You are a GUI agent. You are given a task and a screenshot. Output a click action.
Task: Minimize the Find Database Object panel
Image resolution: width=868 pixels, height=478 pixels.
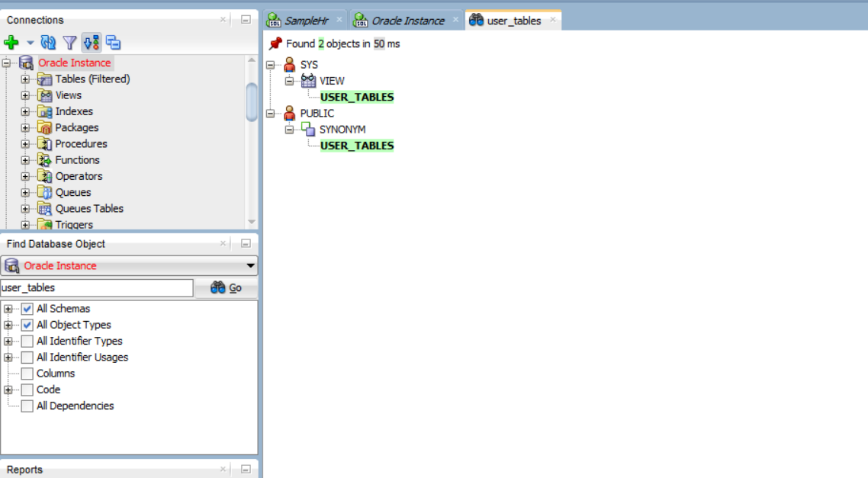click(x=246, y=244)
